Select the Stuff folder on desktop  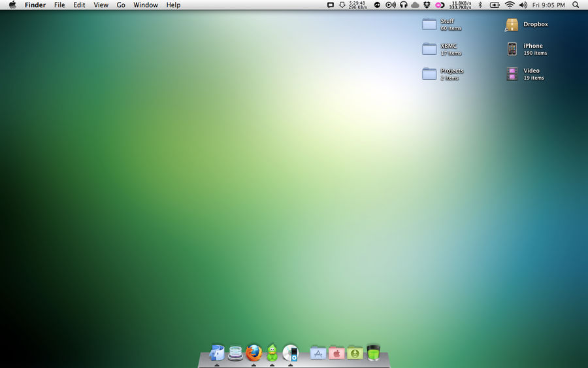tap(429, 24)
